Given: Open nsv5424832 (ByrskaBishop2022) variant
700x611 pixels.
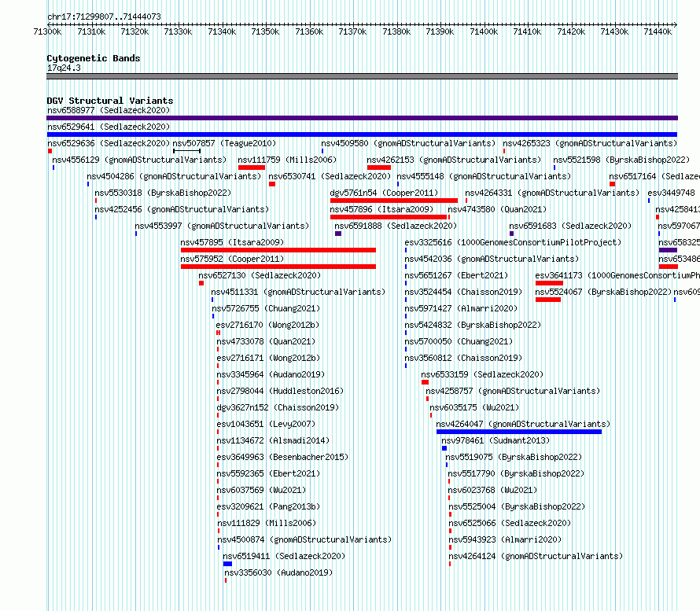Looking at the screenshot, I should coord(473,325).
